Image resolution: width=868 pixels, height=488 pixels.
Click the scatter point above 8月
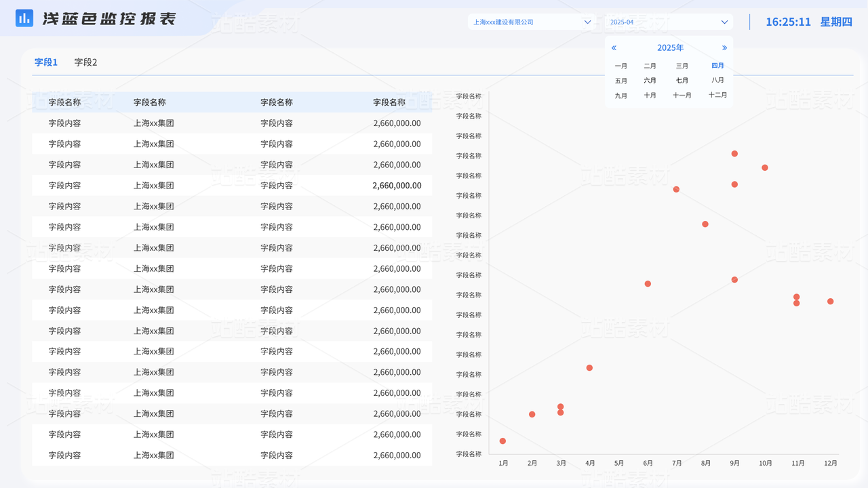pos(705,224)
